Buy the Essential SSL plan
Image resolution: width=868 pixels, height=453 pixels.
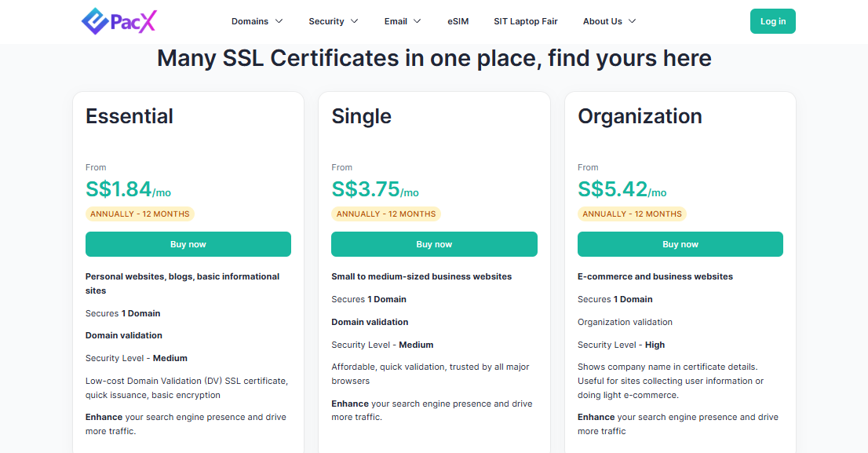(188, 244)
